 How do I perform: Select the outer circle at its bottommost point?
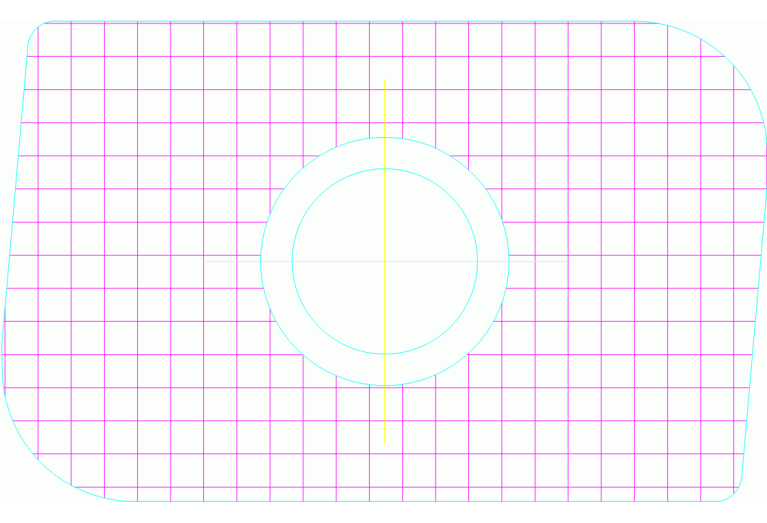tap(385, 386)
